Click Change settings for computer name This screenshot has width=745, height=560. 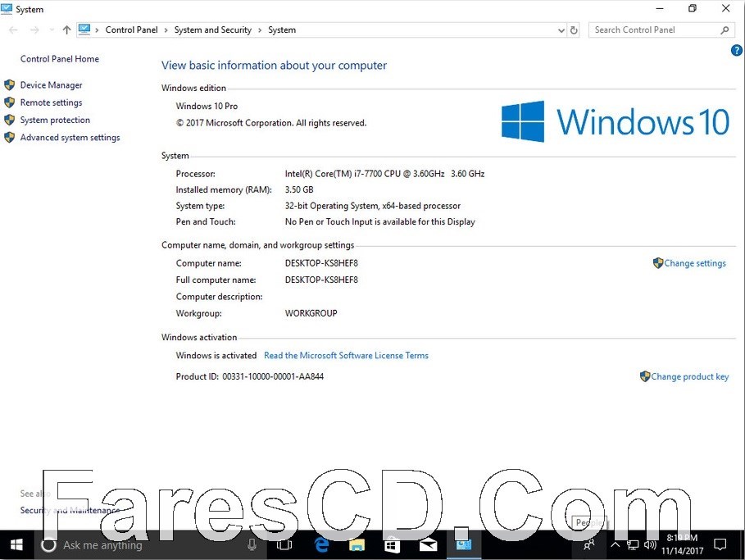[695, 263]
